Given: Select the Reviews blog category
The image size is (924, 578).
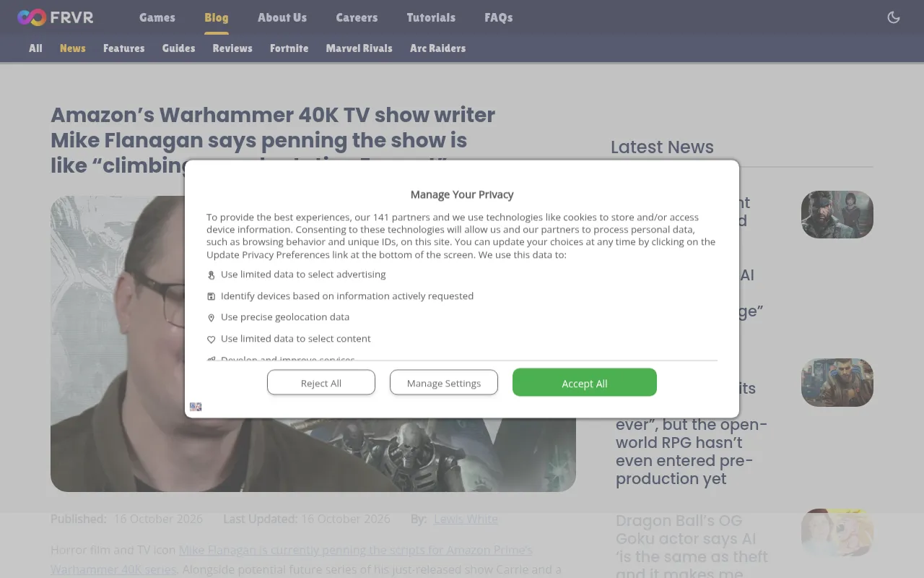Looking at the screenshot, I should point(232,48).
